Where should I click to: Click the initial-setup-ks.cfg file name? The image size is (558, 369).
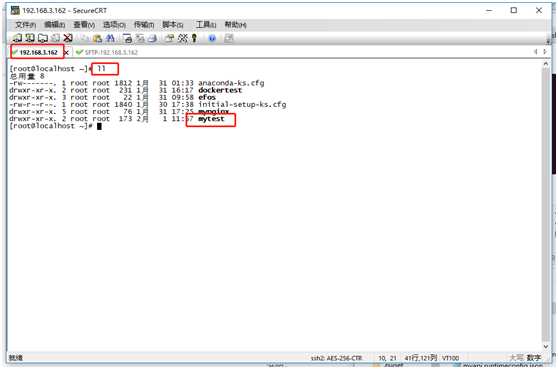(242, 105)
